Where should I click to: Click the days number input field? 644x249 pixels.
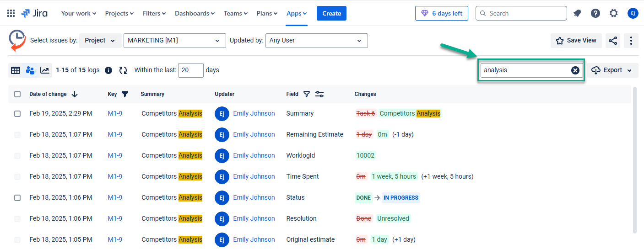[x=190, y=70]
